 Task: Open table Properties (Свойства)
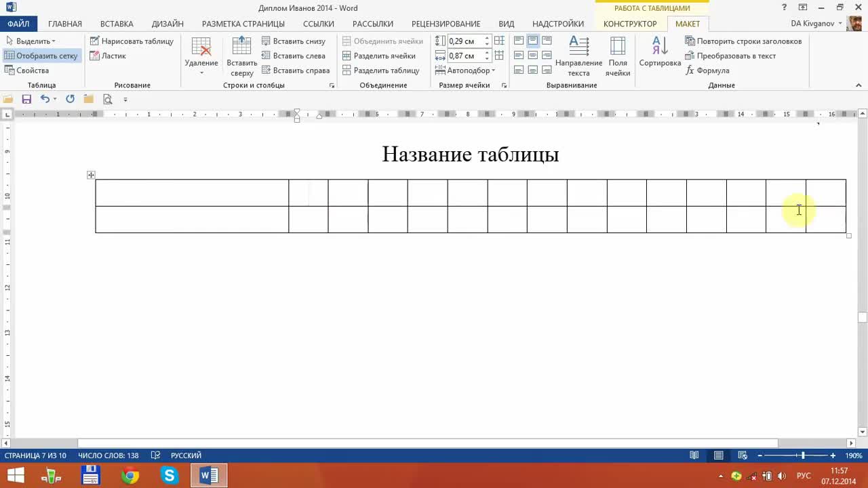(x=27, y=70)
